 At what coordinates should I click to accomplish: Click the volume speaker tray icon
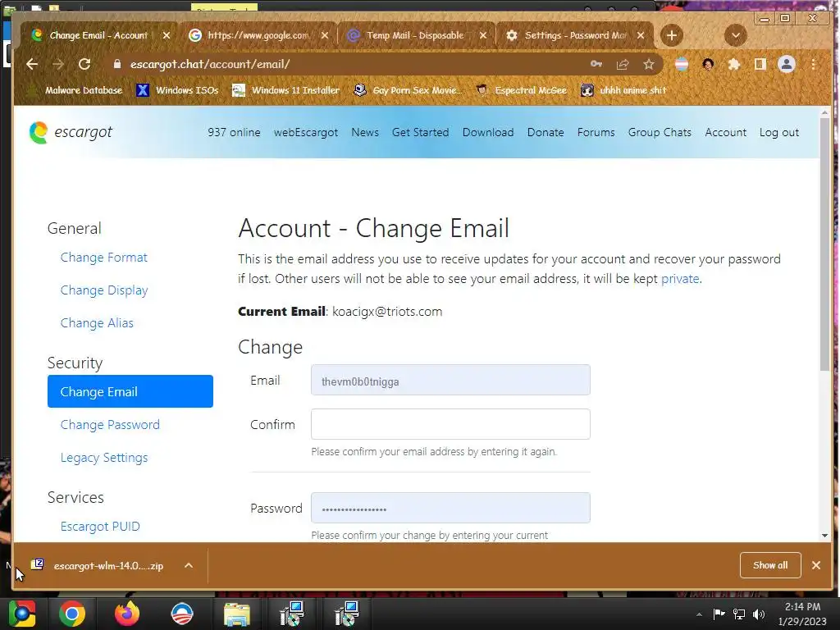click(x=759, y=614)
